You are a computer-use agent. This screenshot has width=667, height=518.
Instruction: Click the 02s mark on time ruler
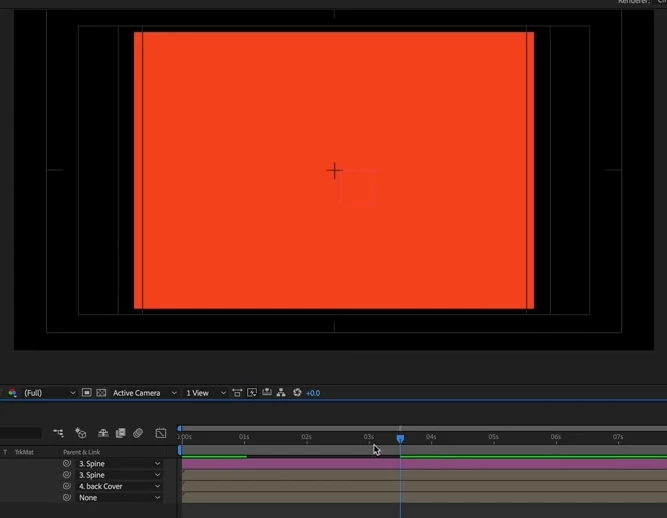tap(306, 437)
